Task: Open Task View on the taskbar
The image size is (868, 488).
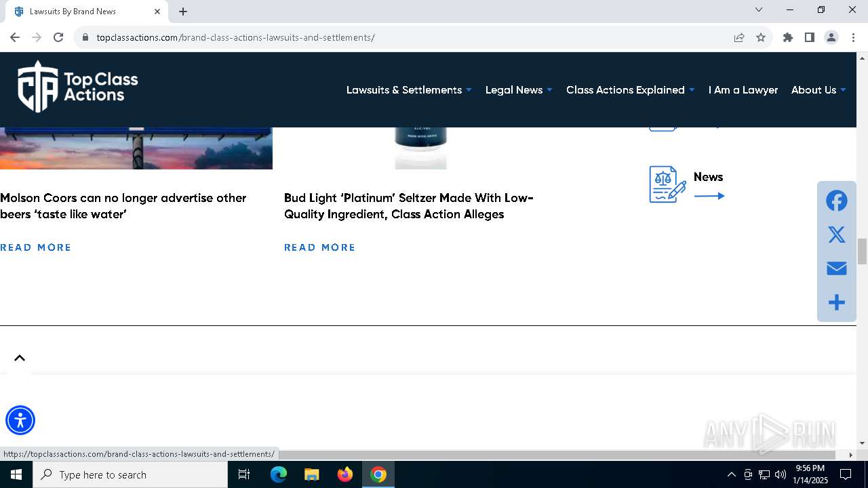Action: (x=244, y=474)
